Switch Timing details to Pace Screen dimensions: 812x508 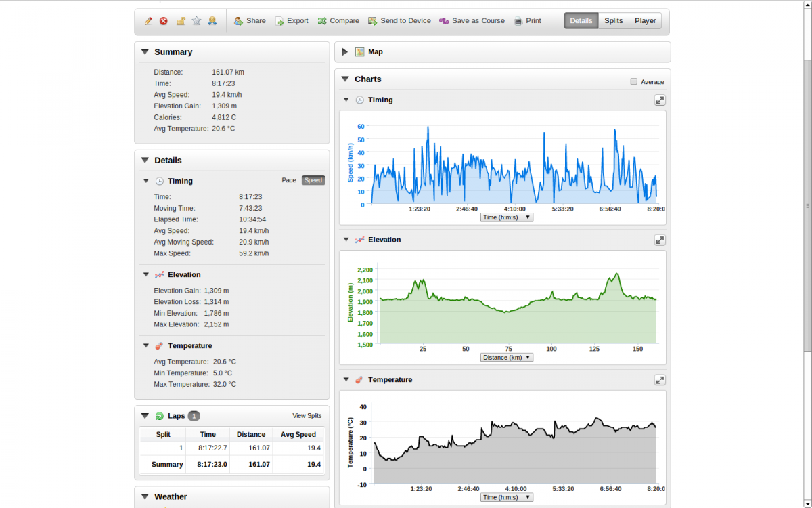289,181
